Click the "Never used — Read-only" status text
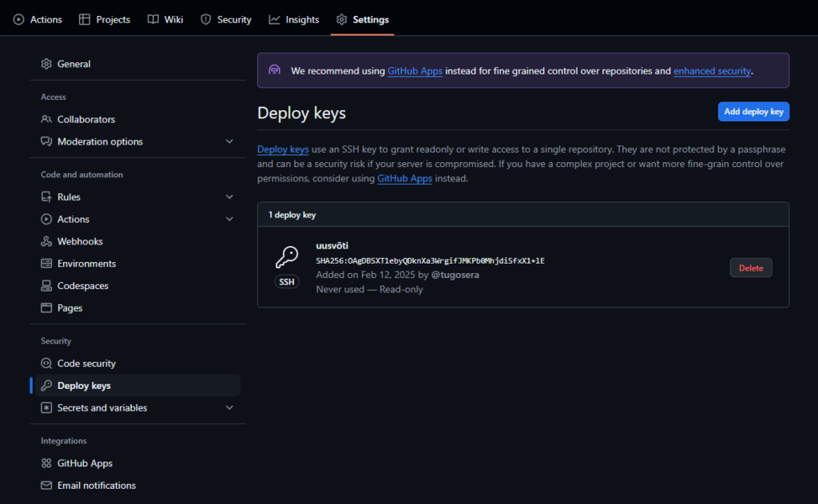The image size is (818, 504). click(369, 289)
